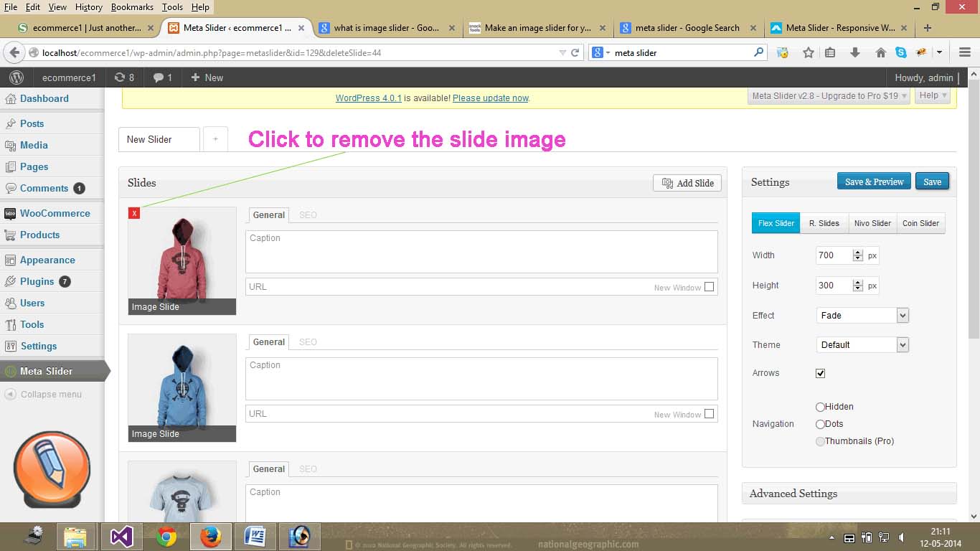Screen dimensions: 980x551
Task: Tick New Window checkbox for the first slide
Action: pos(710,287)
